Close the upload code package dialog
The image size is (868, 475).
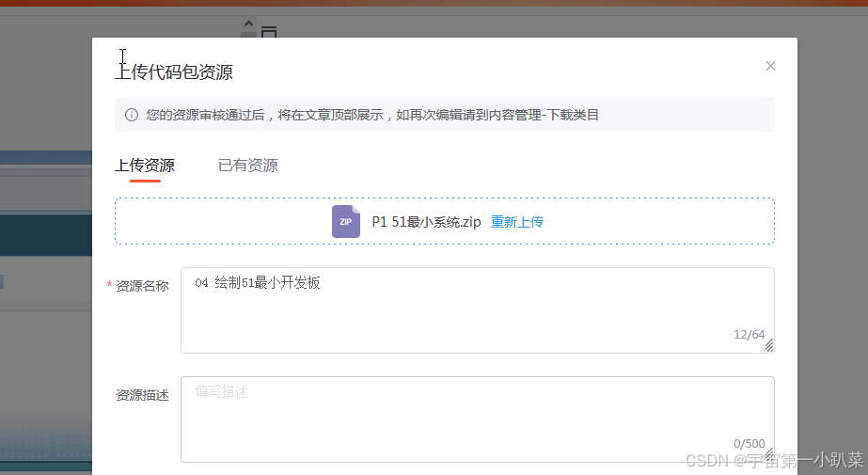tap(770, 66)
